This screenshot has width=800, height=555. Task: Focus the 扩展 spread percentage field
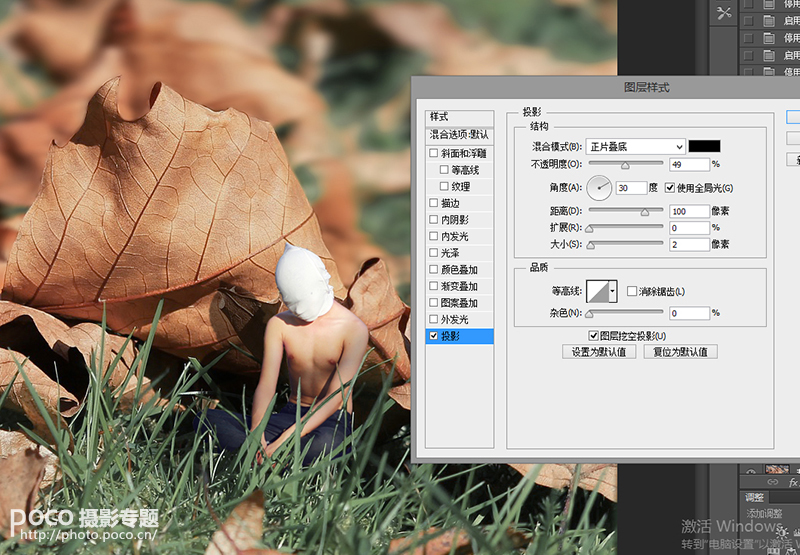[689, 228]
